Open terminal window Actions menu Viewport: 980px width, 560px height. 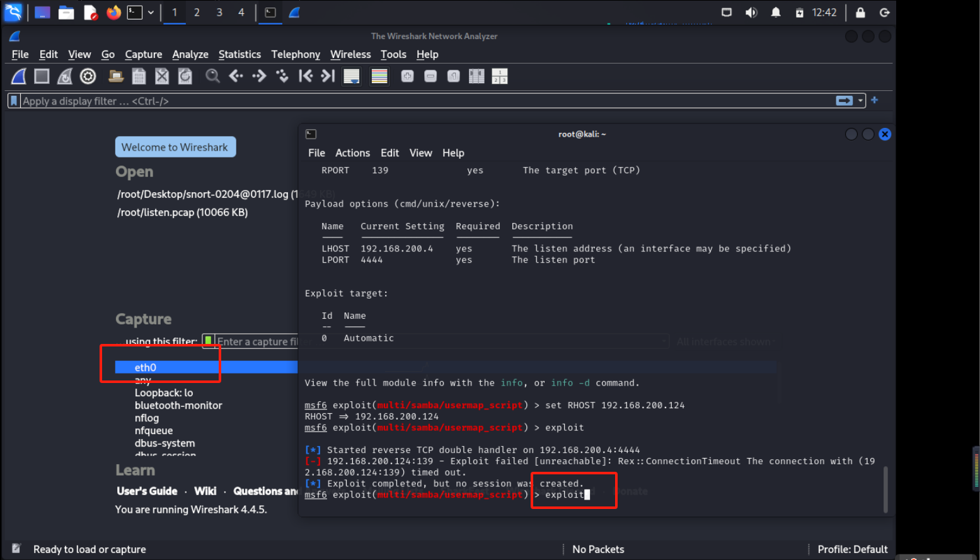point(352,153)
